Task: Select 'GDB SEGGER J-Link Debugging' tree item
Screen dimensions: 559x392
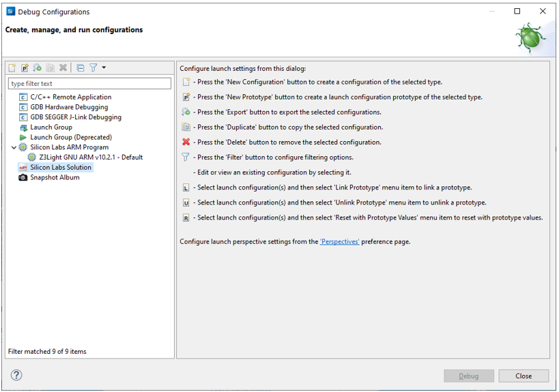Action: tap(76, 117)
